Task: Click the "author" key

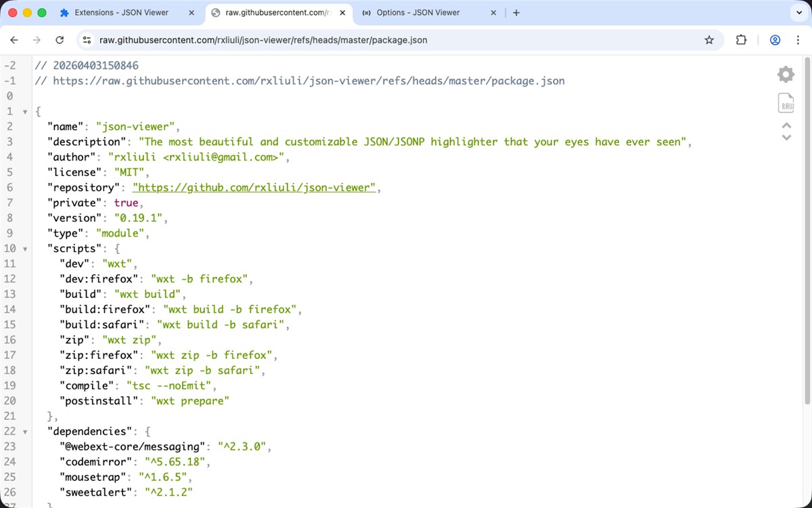Action: pyautogui.click(x=72, y=157)
